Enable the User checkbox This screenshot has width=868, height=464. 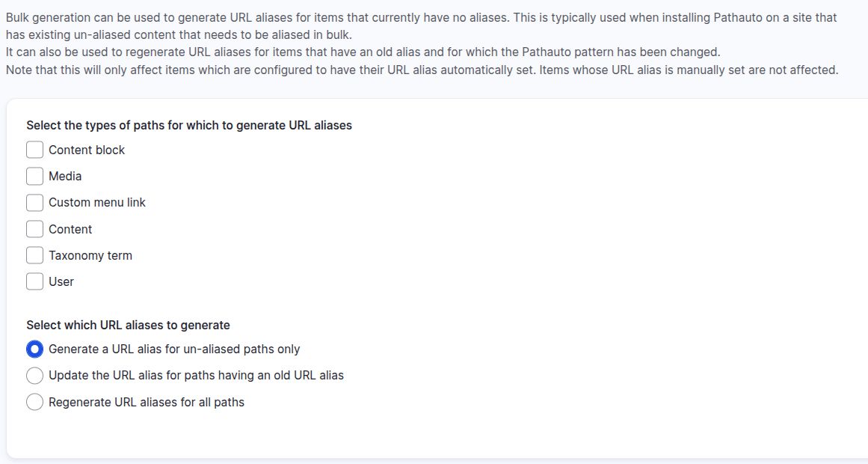click(34, 281)
